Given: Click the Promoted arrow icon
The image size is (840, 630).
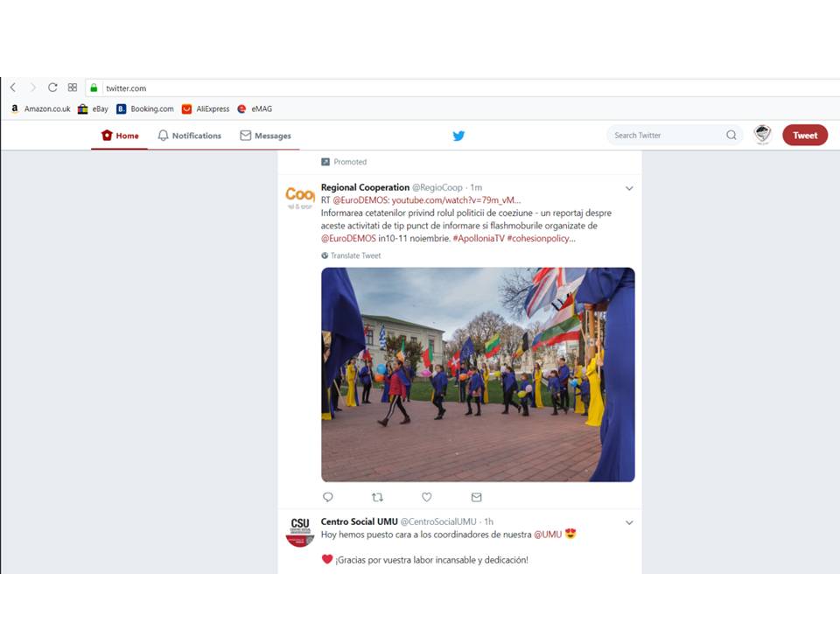Looking at the screenshot, I should click(x=325, y=162).
